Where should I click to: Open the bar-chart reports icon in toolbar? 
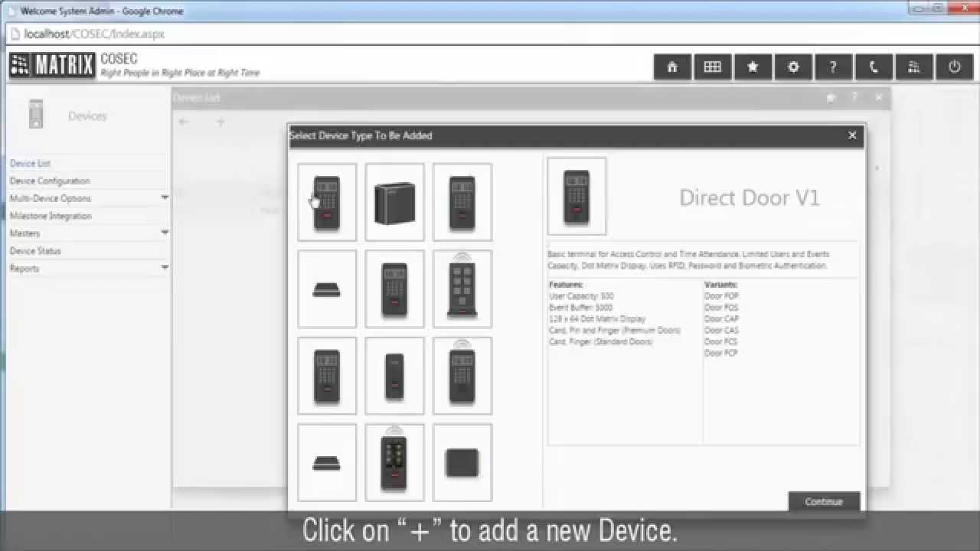(914, 67)
